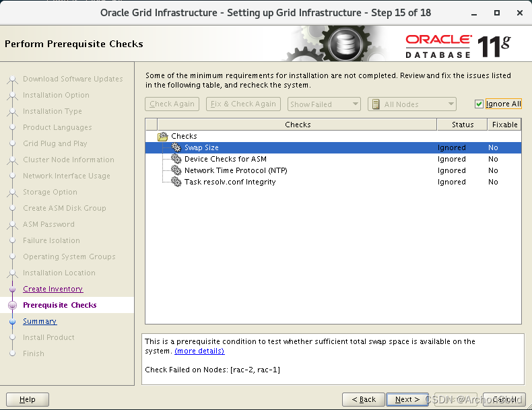This screenshot has height=410, width=532.
Task: Close the Oracle Grid Infrastructure window
Action: (x=519, y=13)
